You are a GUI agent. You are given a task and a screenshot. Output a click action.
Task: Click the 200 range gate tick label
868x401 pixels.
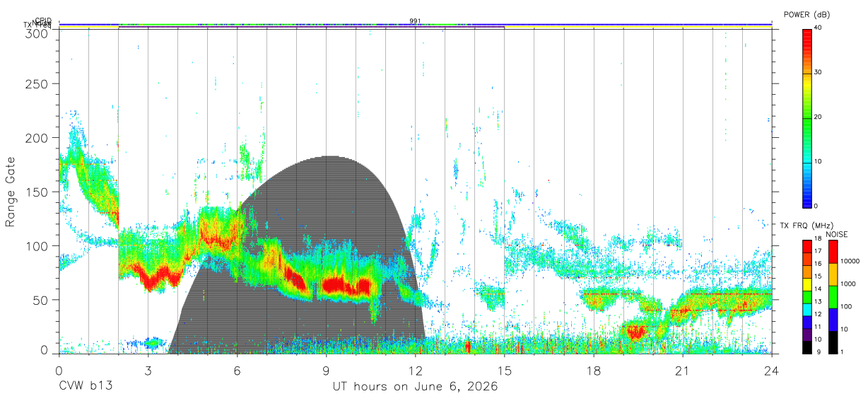click(x=37, y=138)
